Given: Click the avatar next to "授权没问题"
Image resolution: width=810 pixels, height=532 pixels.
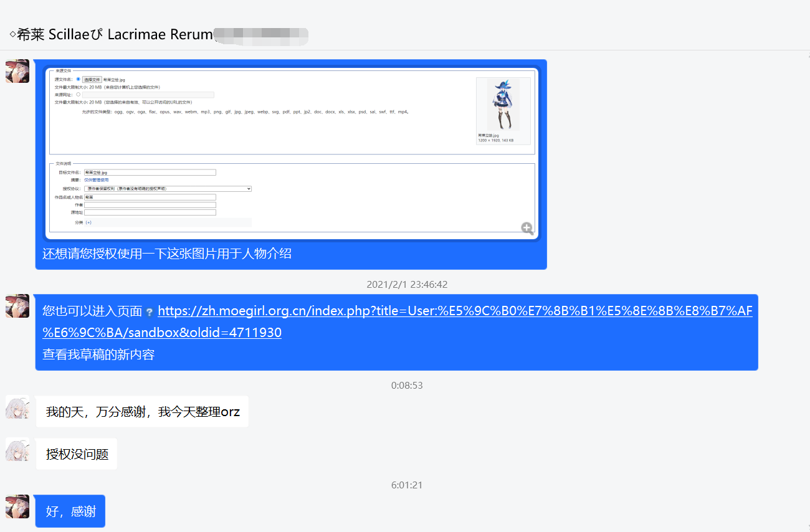Looking at the screenshot, I should tap(17, 449).
